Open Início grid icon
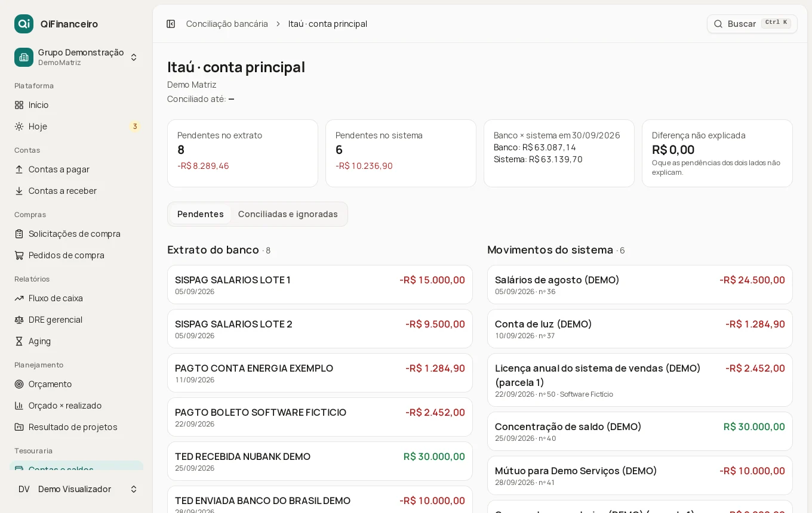This screenshot has width=812, height=513. (19, 105)
